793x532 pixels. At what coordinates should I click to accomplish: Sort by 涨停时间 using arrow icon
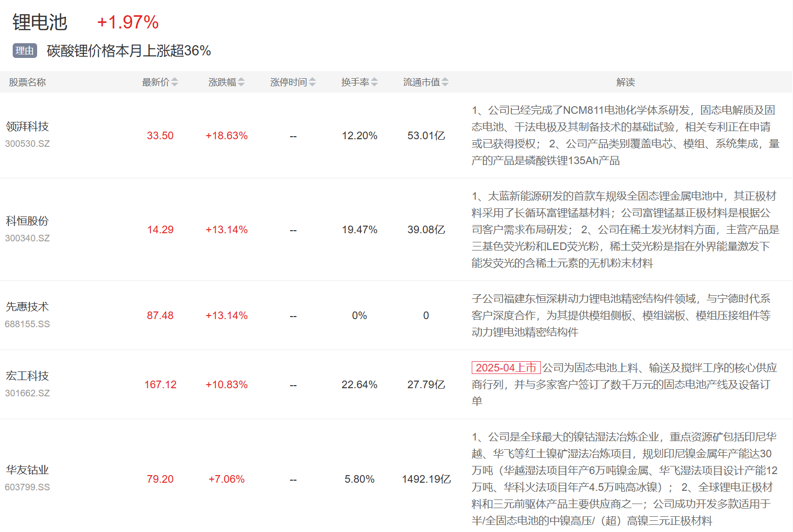point(312,82)
